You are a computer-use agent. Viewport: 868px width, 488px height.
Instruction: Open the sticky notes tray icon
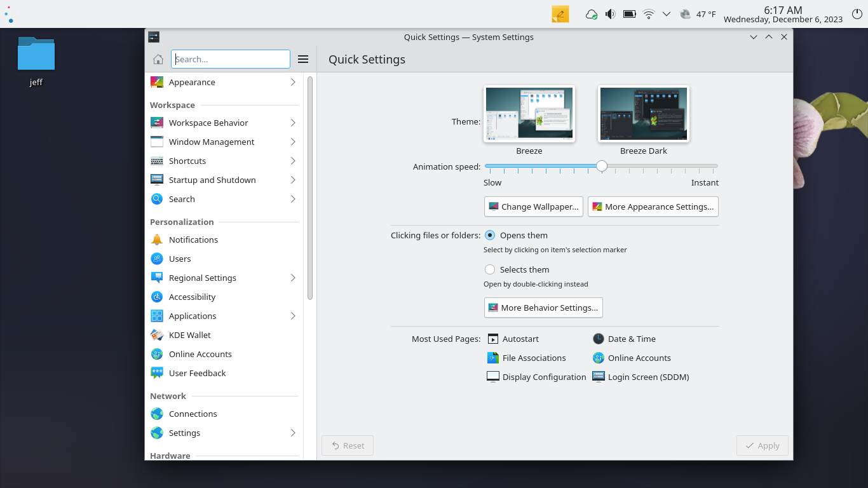[x=560, y=14]
